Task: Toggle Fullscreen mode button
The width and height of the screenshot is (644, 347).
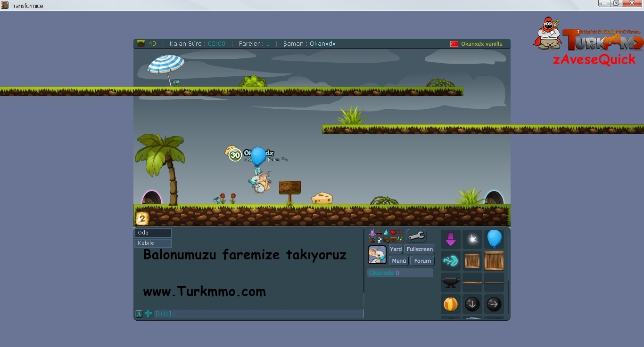Action: [x=420, y=249]
